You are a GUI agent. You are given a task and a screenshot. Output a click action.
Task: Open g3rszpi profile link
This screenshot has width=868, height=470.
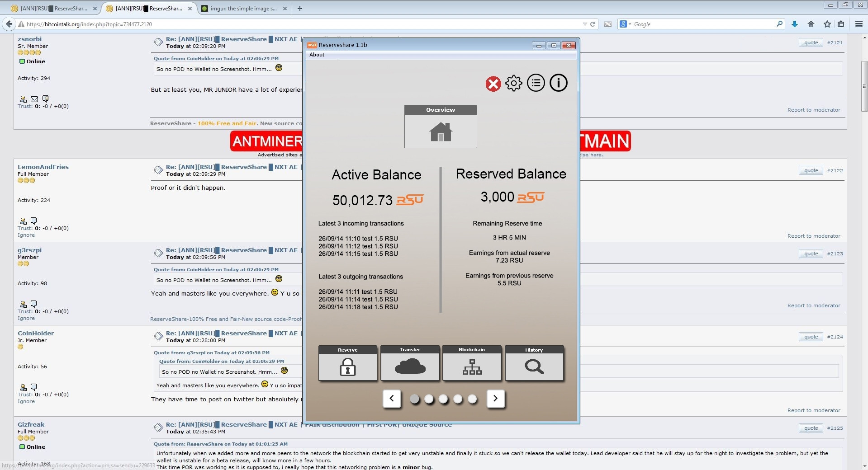pyautogui.click(x=29, y=250)
